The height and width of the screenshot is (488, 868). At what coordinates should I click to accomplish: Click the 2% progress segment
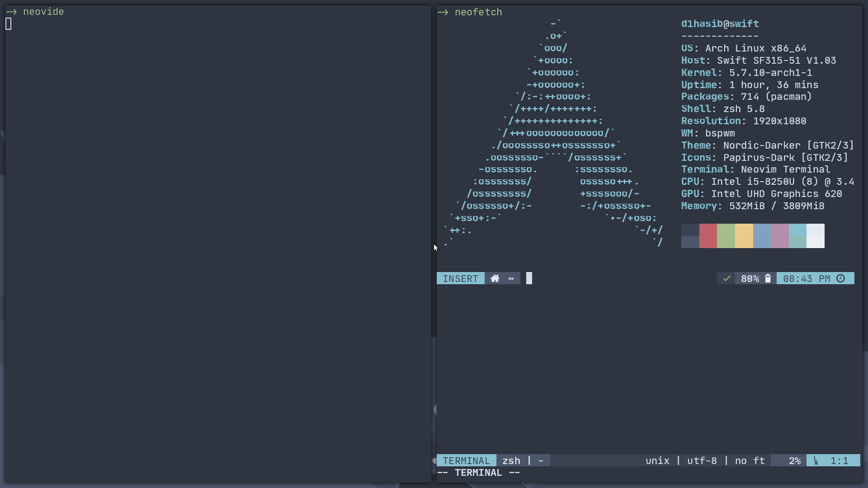[x=794, y=460]
